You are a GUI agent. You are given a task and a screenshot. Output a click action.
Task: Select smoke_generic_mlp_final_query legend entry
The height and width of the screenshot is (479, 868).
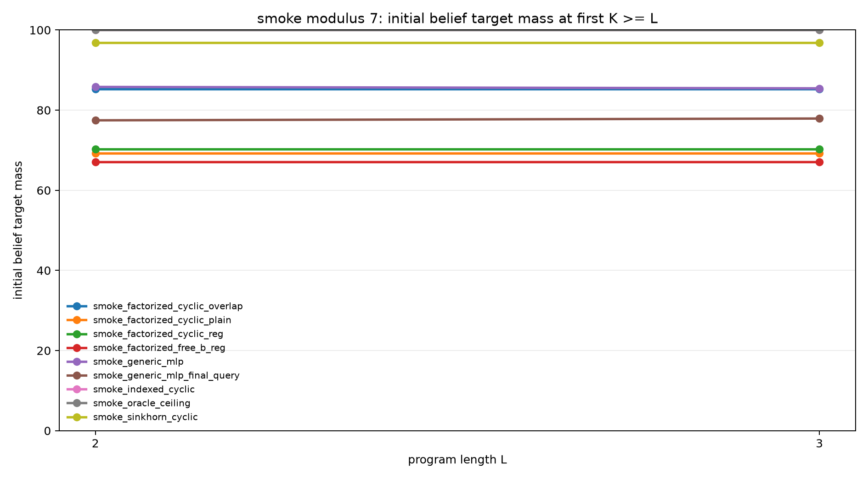point(153,376)
